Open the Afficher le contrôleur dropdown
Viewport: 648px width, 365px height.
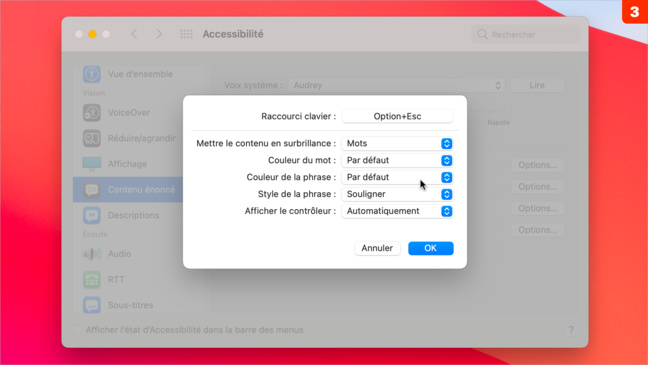(x=397, y=211)
